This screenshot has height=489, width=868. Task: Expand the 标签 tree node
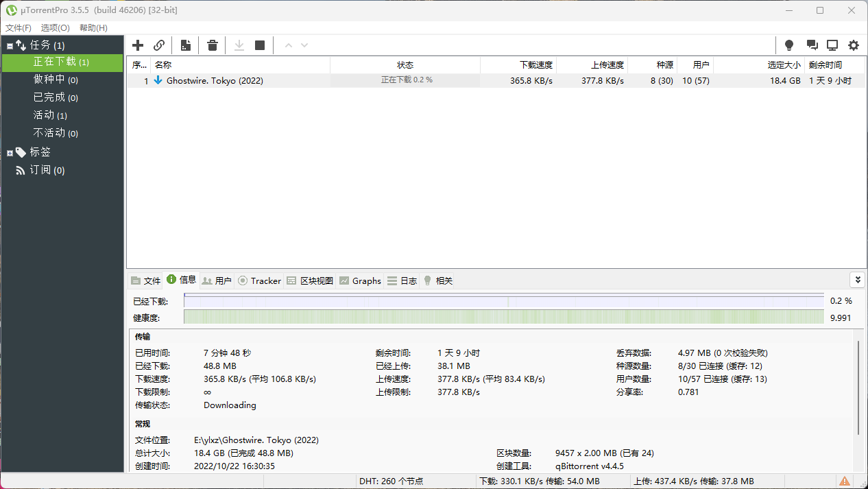tap(10, 153)
